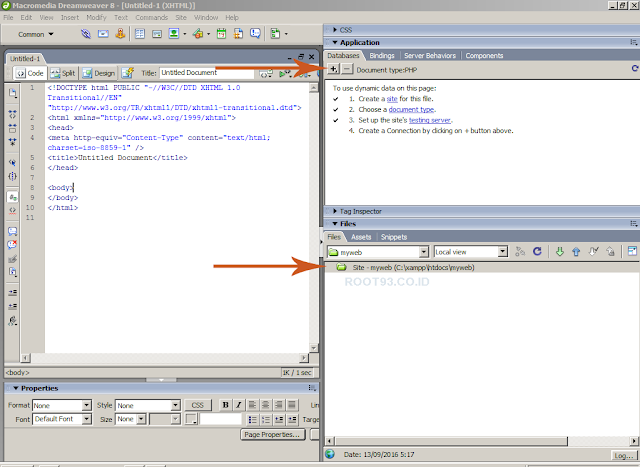Collapse the Application panel
The width and height of the screenshot is (640, 467).
[335, 42]
